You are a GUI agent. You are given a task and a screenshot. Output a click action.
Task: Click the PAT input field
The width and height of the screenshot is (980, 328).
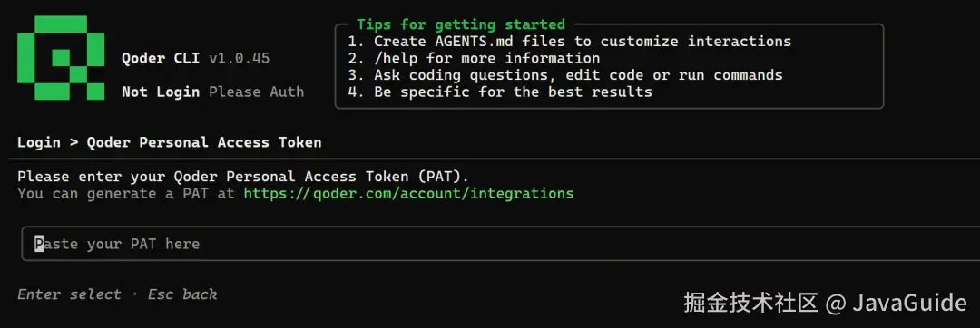click(500, 243)
